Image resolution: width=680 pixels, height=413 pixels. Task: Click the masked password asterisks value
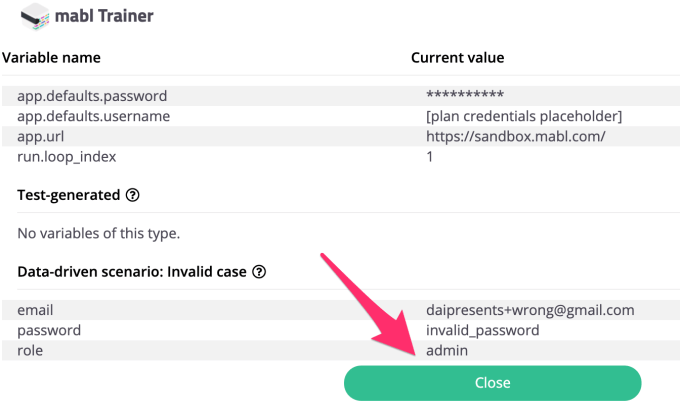464,97
